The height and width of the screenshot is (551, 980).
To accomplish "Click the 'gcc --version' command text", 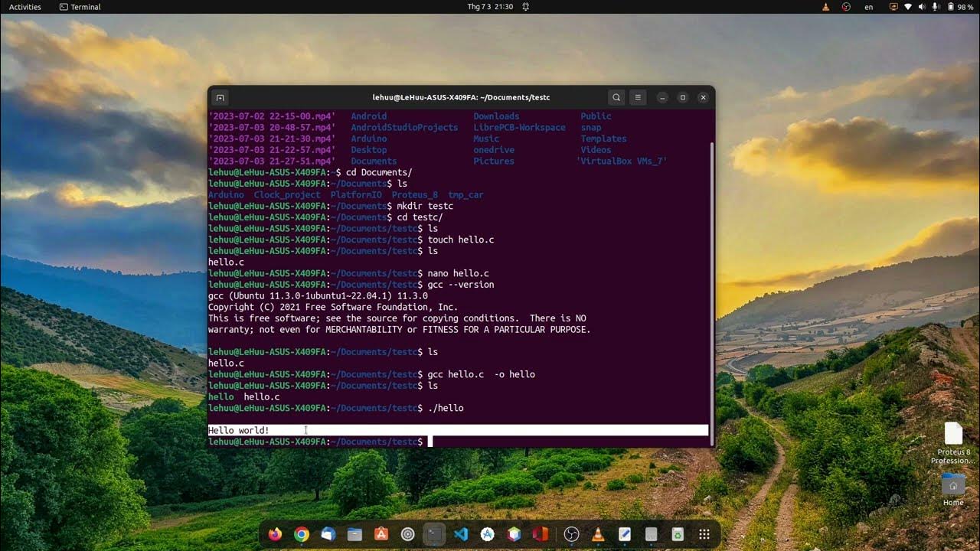I will [461, 285].
